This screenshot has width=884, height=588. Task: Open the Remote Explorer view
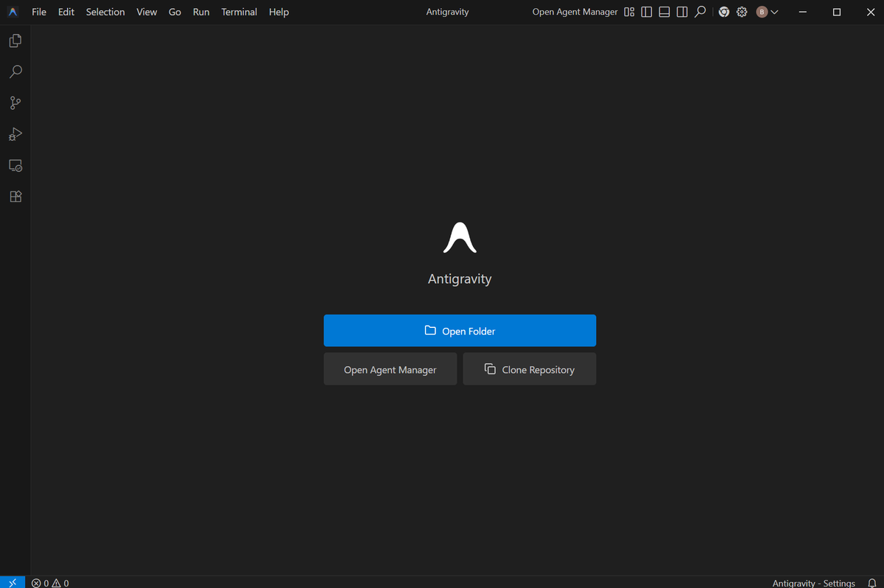click(x=15, y=165)
